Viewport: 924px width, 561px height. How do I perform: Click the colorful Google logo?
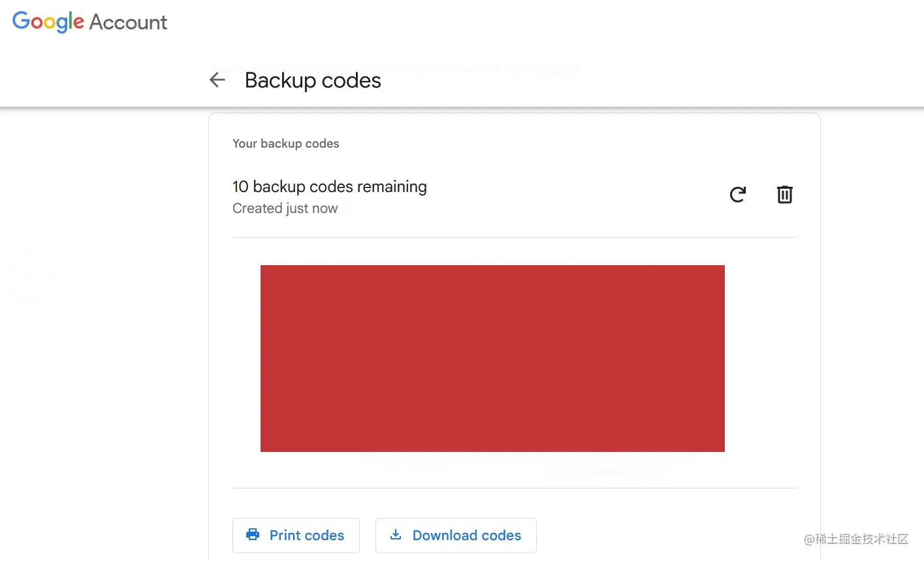pos(48,22)
